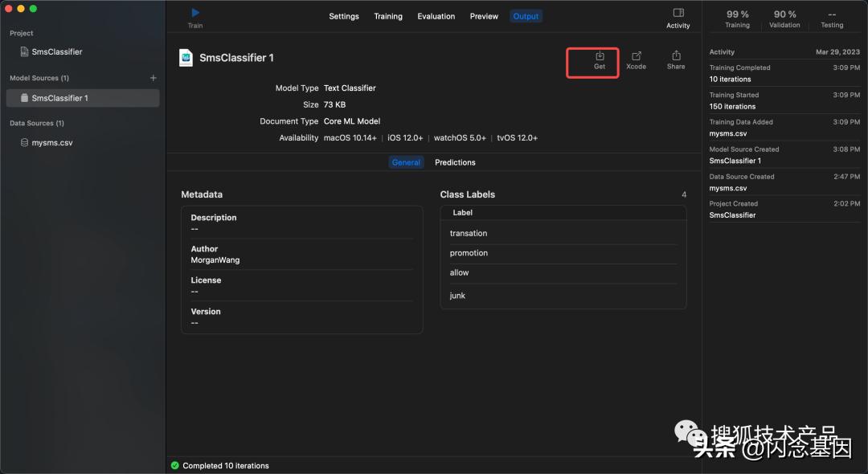The height and width of the screenshot is (474, 868).
Task: Select the mysms.csv data source
Action: 51,143
